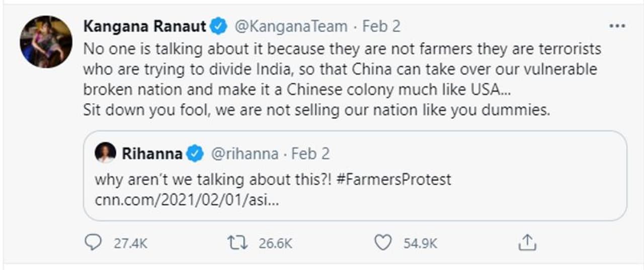Click Rihanna's small profile avatar
The image size is (644, 270).
pyautogui.click(x=105, y=153)
